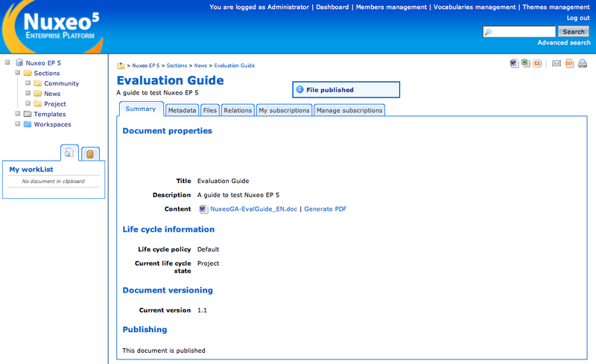Select Project label in navigation tree
The width and height of the screenshot is (596, 364).
[x=55, y=104]
